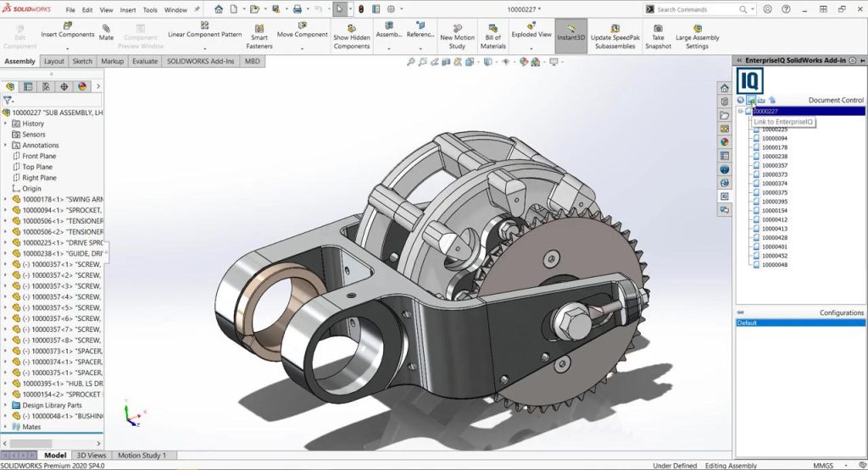This screenshot has width=868, height=470.
Task: Toggle the stoplight rebuild icon
Action: pos(360,9)
